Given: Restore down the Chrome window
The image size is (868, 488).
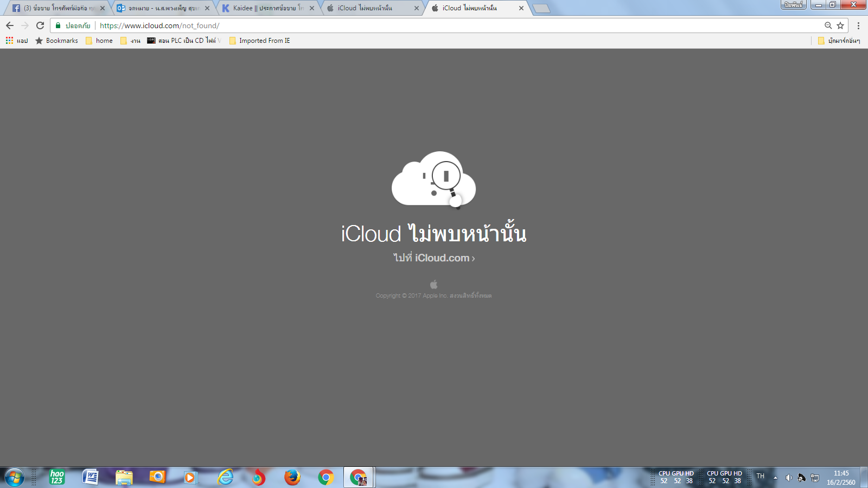Looking at the screenshot, I should pyautogui.click(x=833, y=5).
